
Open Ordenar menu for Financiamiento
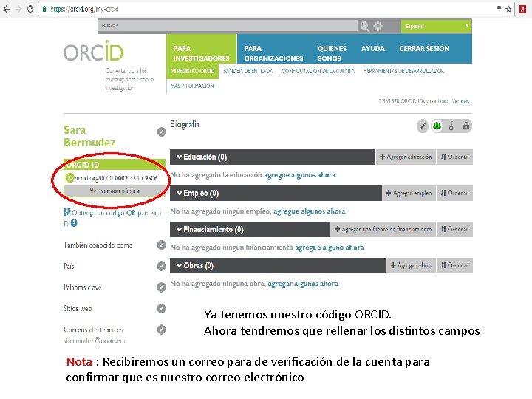click(x=454, y=229)
